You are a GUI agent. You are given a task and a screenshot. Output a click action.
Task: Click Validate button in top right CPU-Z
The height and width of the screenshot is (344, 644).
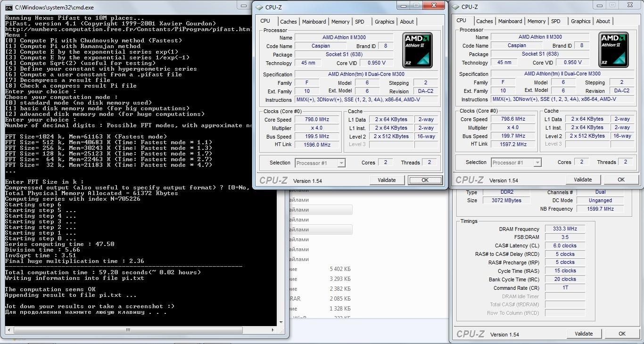583,180
